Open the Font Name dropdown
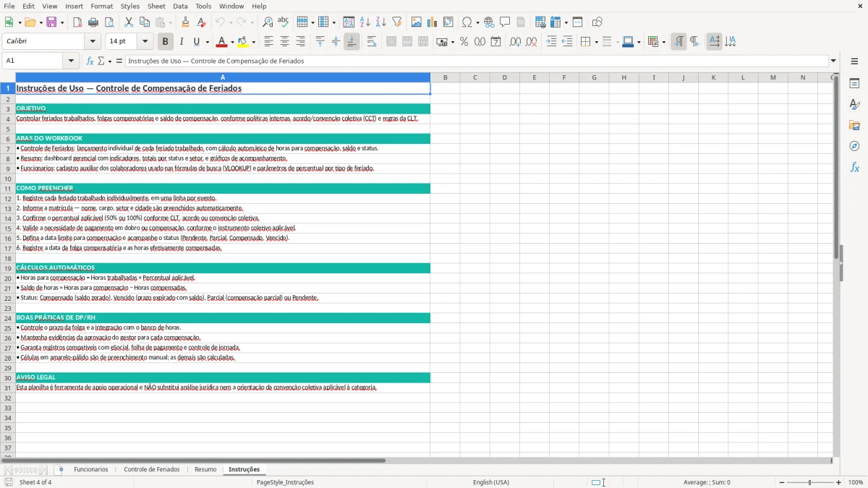This screenshot has width=868, height=488. (x=93, y=42)
